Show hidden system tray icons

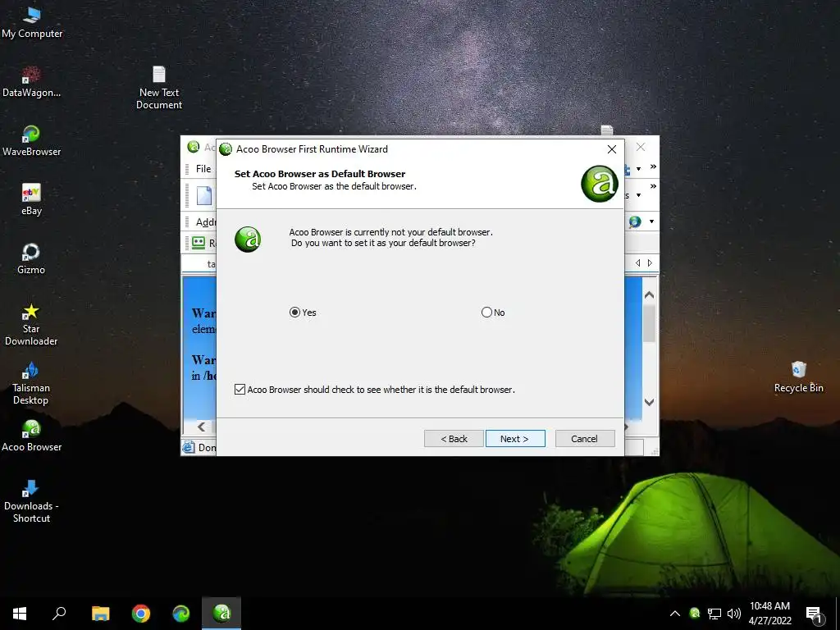point(675,614)
